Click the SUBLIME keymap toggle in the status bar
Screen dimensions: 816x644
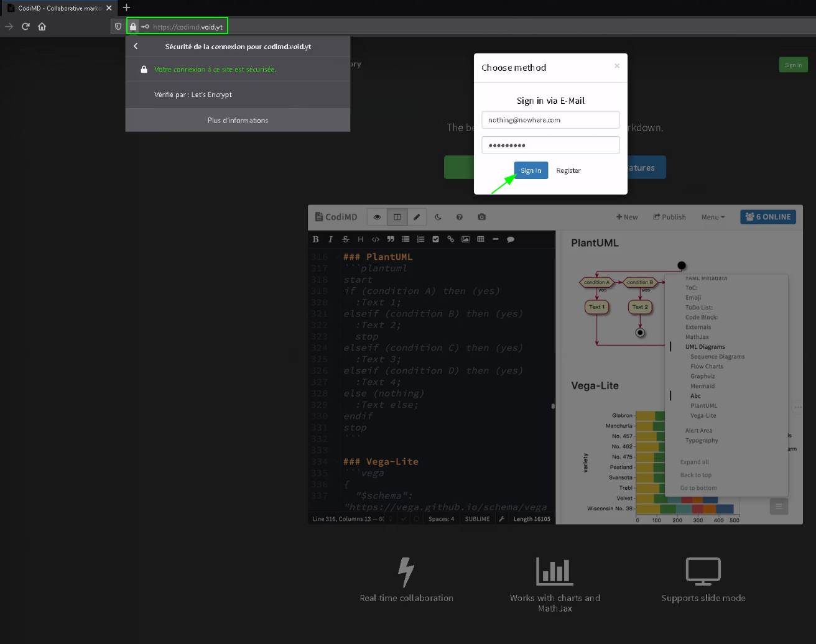pyautogui.click(x=478, y=519)
